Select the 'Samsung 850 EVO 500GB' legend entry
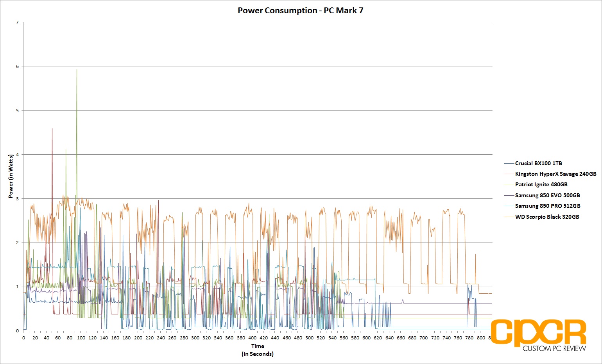 click(542, 195)
